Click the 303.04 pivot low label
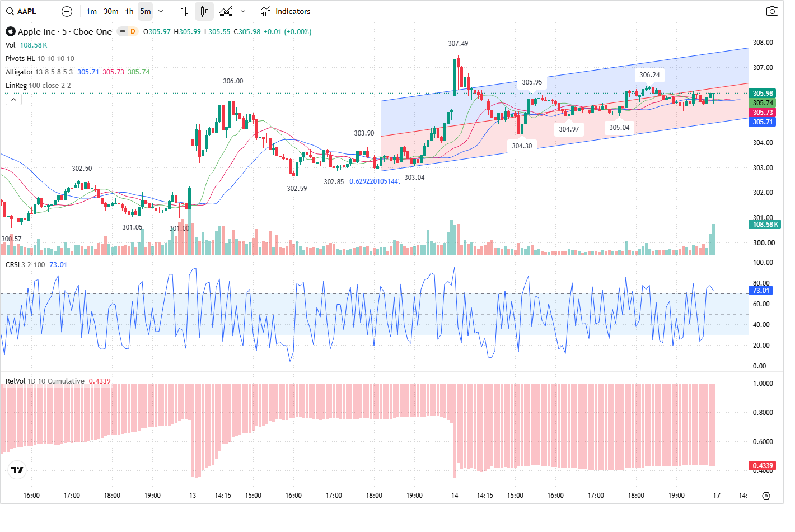 pos(414,178)
